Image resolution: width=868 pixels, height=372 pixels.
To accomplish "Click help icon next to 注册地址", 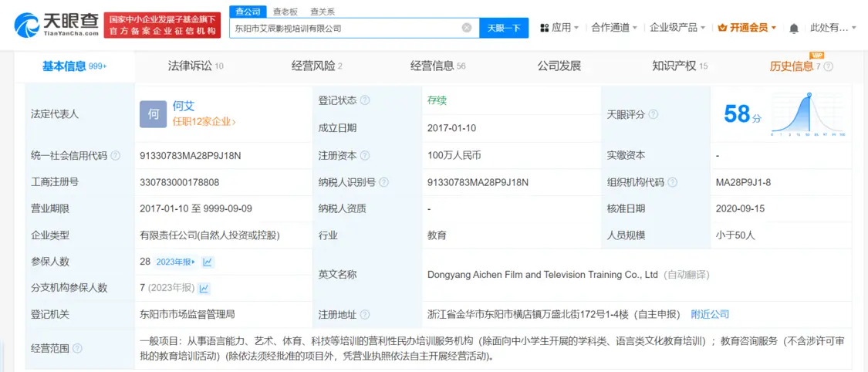I will click(x=365, y=314).
